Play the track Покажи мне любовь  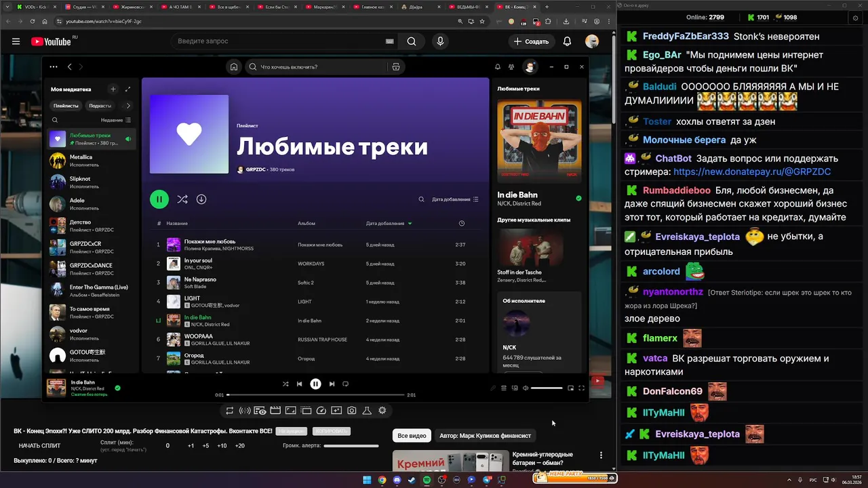[210, 241]
